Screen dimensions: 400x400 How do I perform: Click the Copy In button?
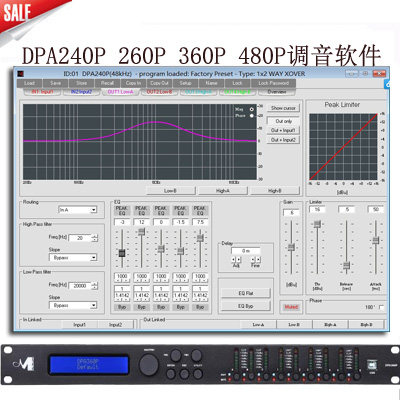(133, 83)
